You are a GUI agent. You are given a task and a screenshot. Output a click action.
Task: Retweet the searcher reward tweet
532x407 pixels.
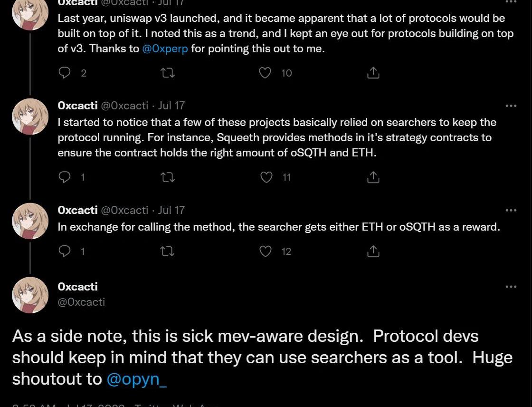coord(168,251)
